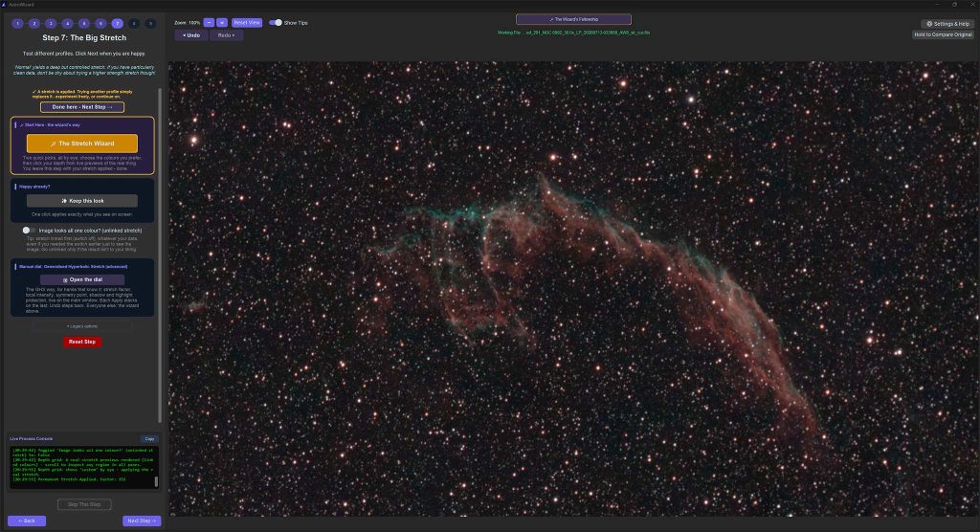
Task: Click 'Happy already?' section label
Action: [x=34, y=187]
